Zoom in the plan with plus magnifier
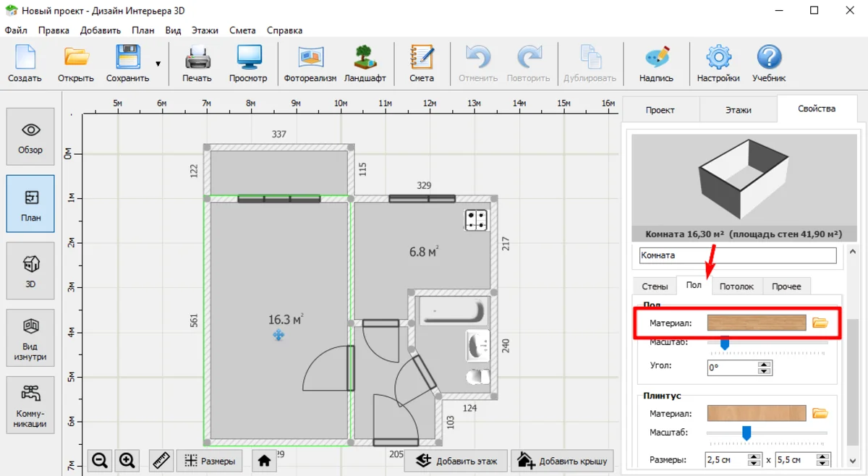The height and width of the screenshot is (476, 868). point(127,460)
